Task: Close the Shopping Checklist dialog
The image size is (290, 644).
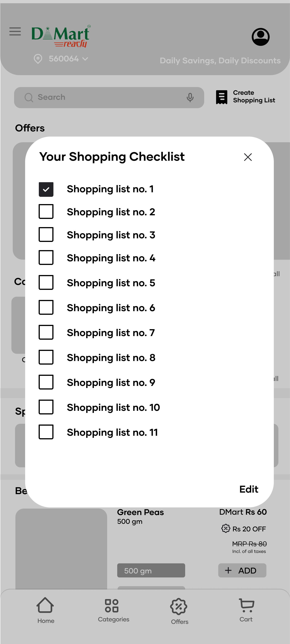Action: coord(248,157)
